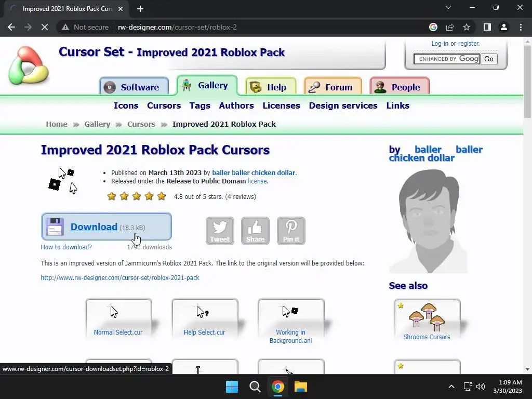The image size is (532, 399).
Task: Click Gallery in breadcrumb
Action: 97,124
